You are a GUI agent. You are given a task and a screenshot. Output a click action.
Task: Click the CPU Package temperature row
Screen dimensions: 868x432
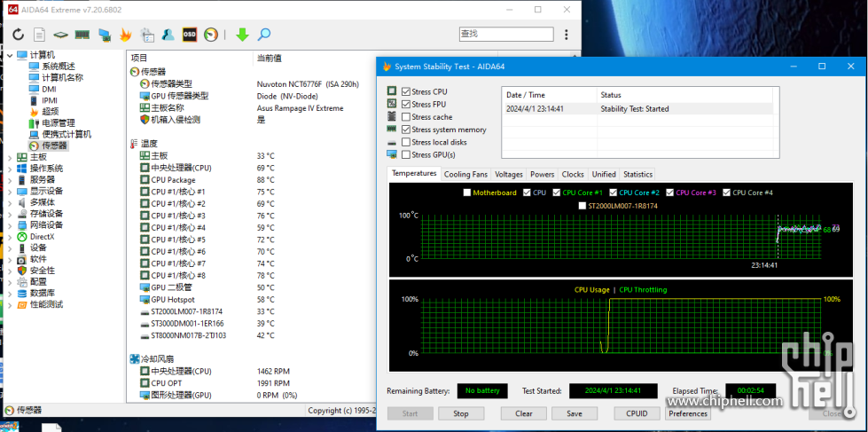[207, 180]
